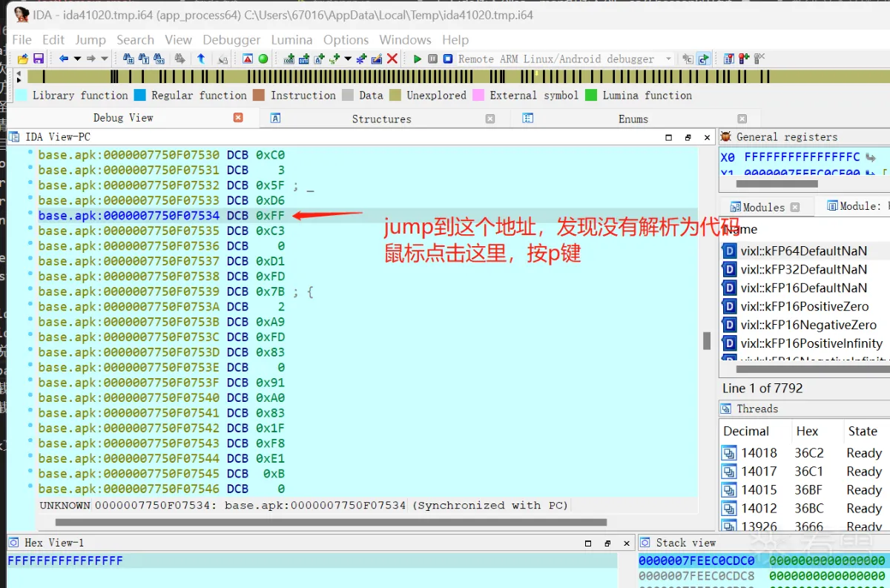The image size is (890, 588).
Task: Close the Debug View tab
Action: tap(238, 117)
